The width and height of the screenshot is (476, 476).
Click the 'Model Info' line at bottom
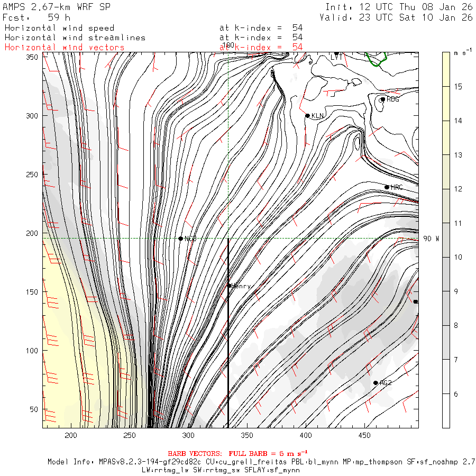(261, 462)
